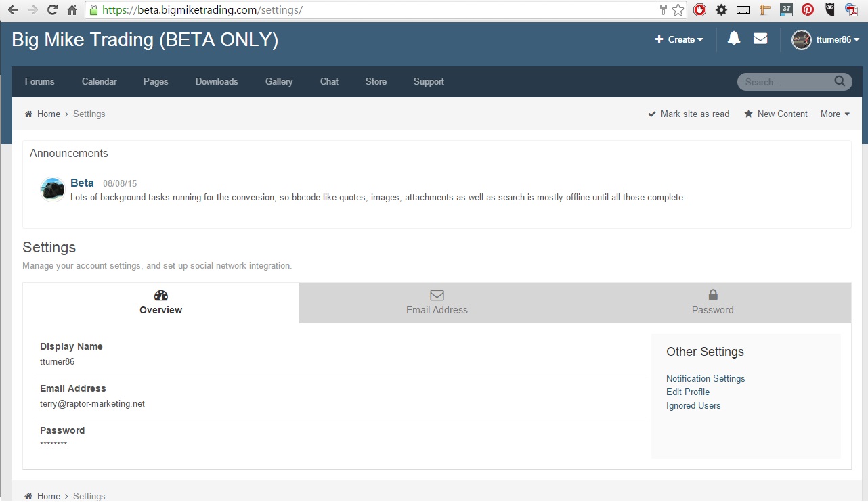Click the star icon beside New Content
The image size is (868, 502).
click(x=748, y=114)
